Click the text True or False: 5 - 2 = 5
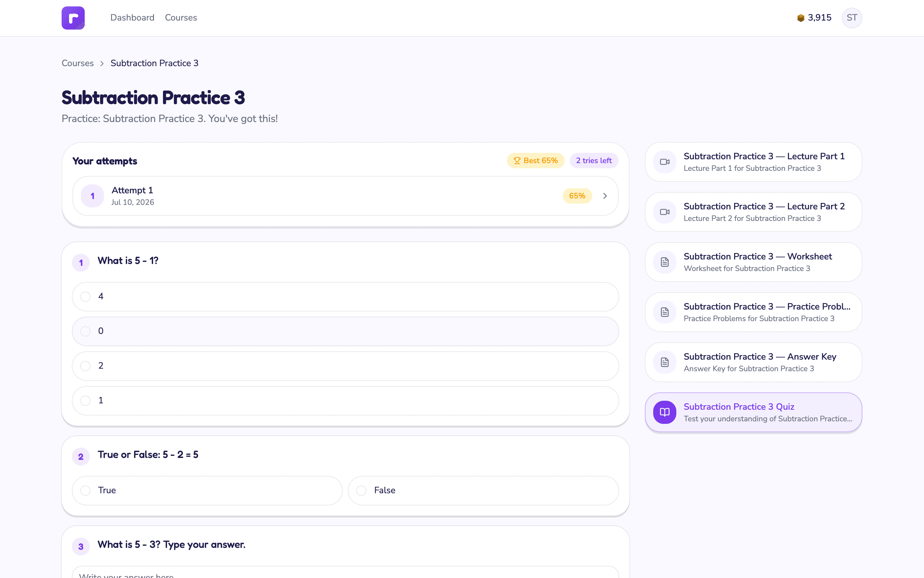The width and height of the screenshot is (924, 578). [x=148, y=454]
